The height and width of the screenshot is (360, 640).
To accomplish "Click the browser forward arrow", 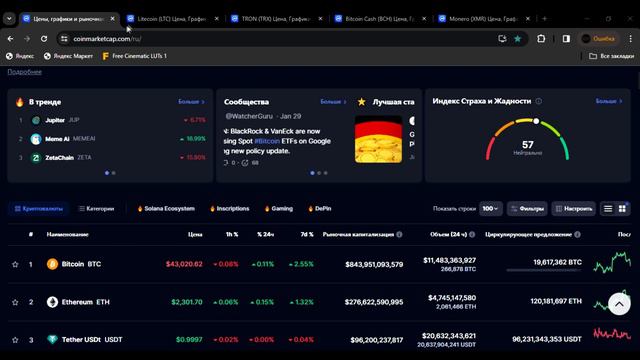I will click(x=27, y=39).
